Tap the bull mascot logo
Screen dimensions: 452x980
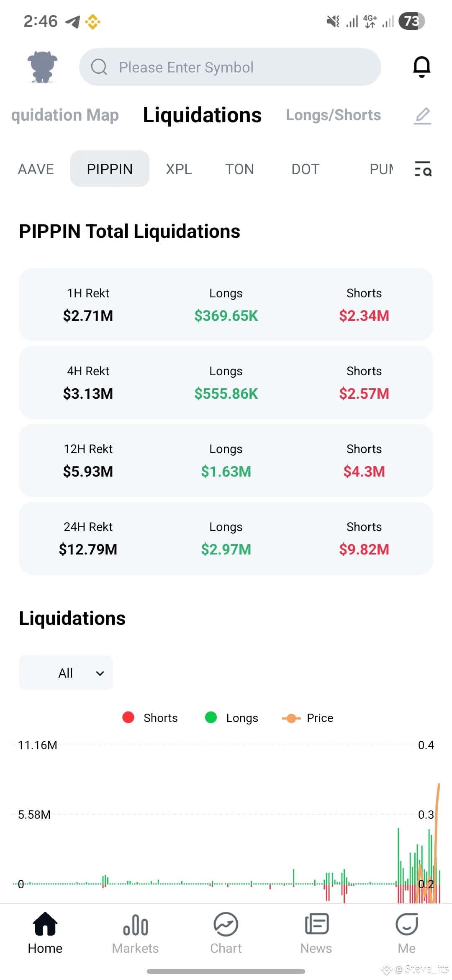[42, 67]
